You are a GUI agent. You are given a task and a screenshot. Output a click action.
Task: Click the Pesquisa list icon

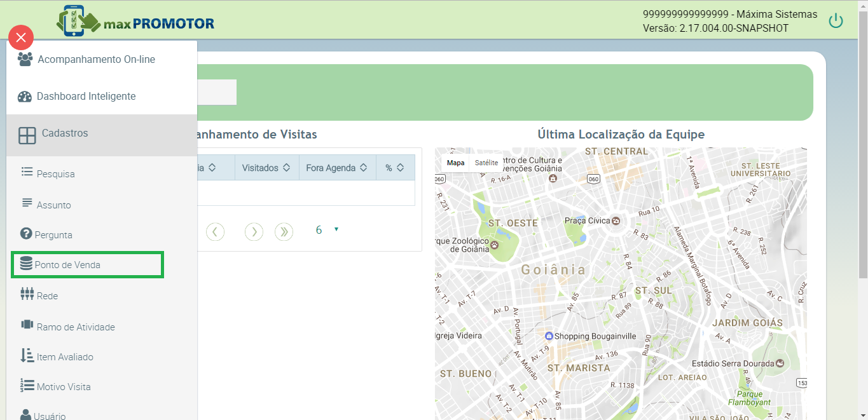(x=27, y=172)
